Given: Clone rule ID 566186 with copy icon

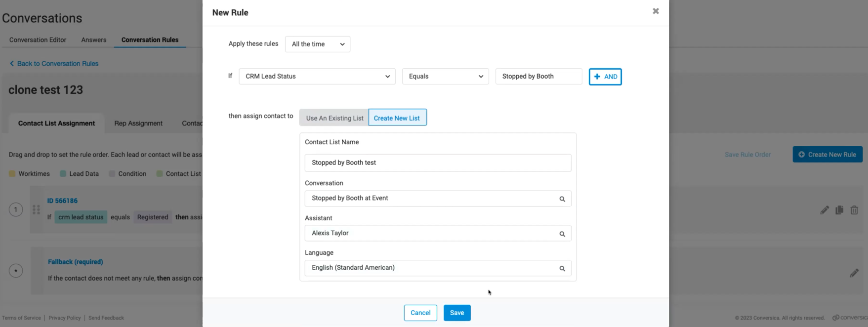Looking at the screenshot, I should [839, 210].
